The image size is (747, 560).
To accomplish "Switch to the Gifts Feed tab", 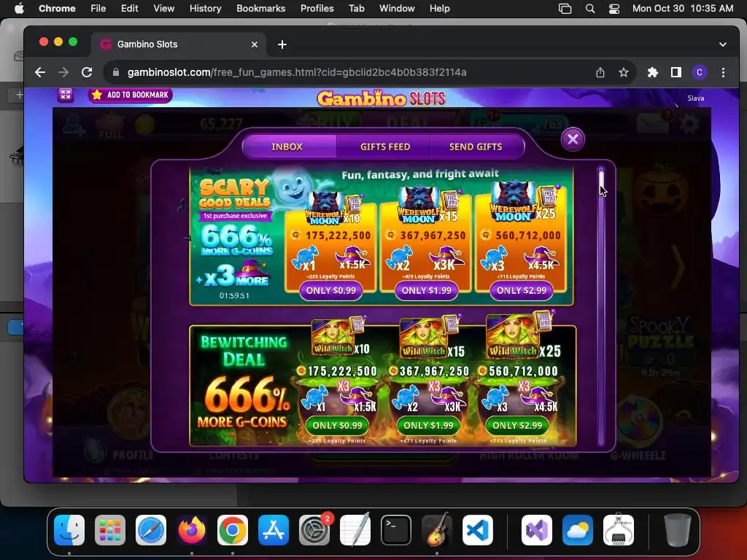I will [385, 147].
